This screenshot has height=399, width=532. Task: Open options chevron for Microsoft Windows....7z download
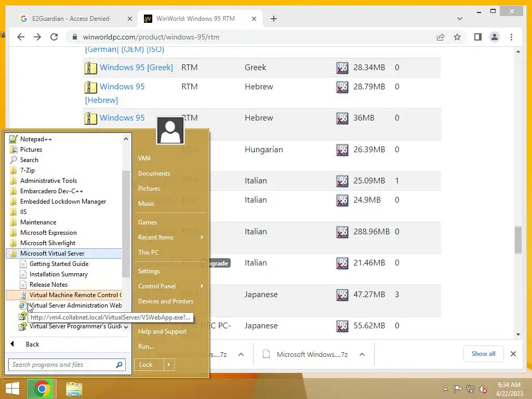point(362,354)
